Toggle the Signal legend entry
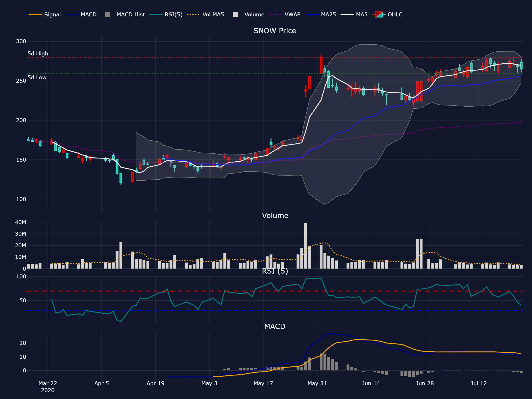Image resolution: width=532 pixels, height=399 pixels. click(45, 14)
